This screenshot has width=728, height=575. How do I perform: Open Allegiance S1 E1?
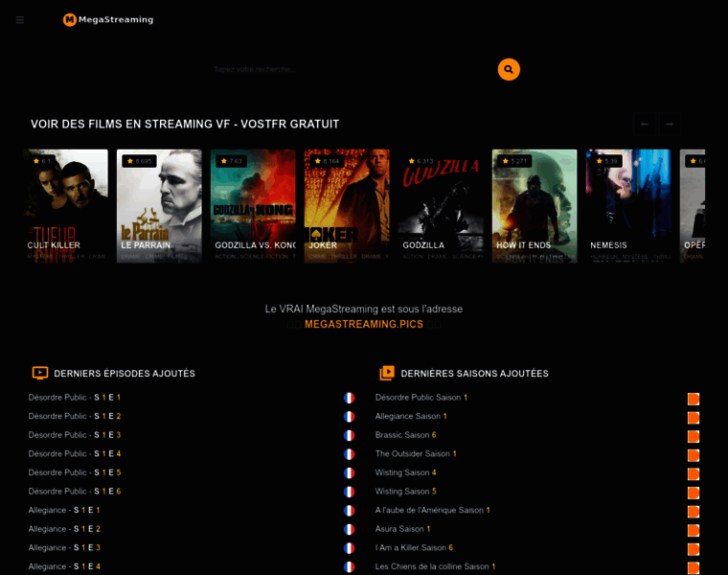point(64,510)
